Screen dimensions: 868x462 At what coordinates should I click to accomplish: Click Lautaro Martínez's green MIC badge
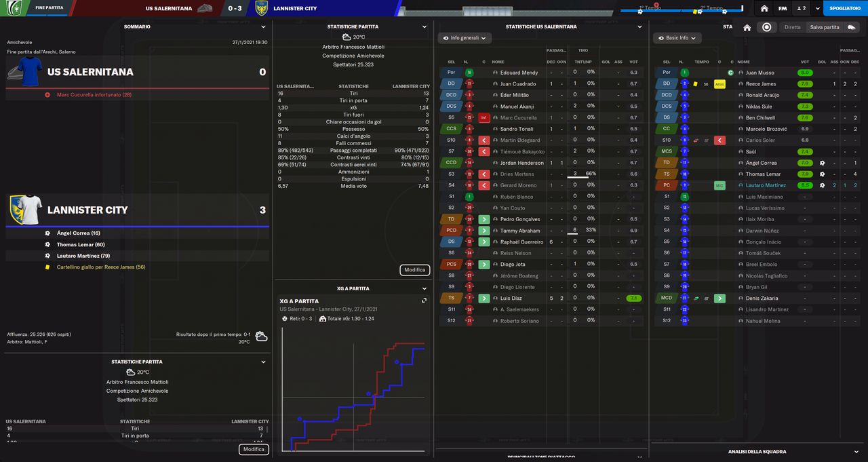pos(720,185)
